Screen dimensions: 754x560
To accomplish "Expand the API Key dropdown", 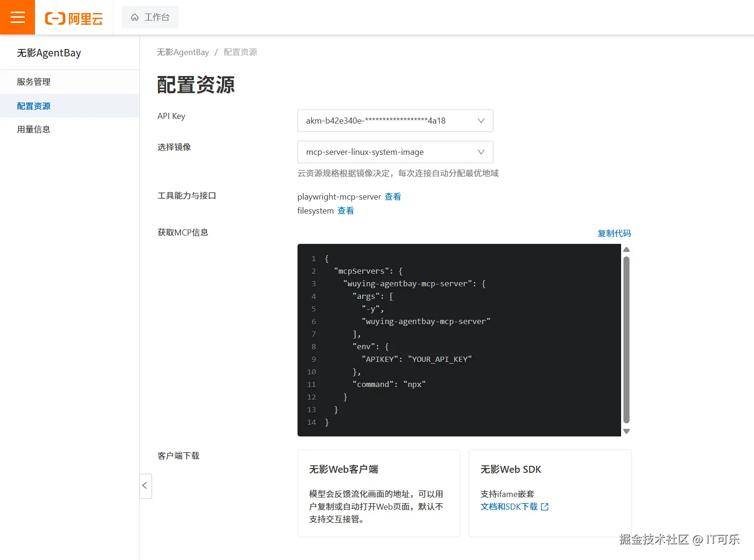I will pos(395,121).
